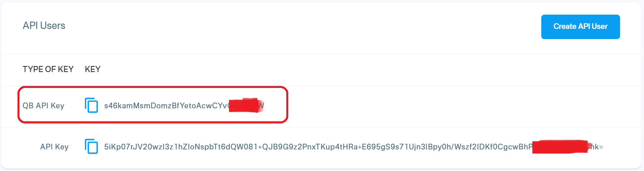
Task: Click the TYPE OF KEY column header
Action: [x=48, y=69]
